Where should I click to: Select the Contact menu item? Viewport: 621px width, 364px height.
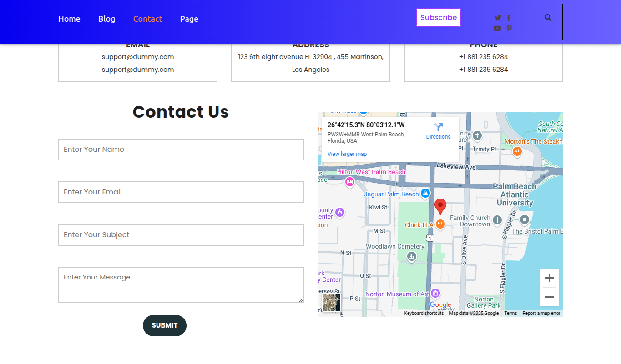tap(147, 19)
